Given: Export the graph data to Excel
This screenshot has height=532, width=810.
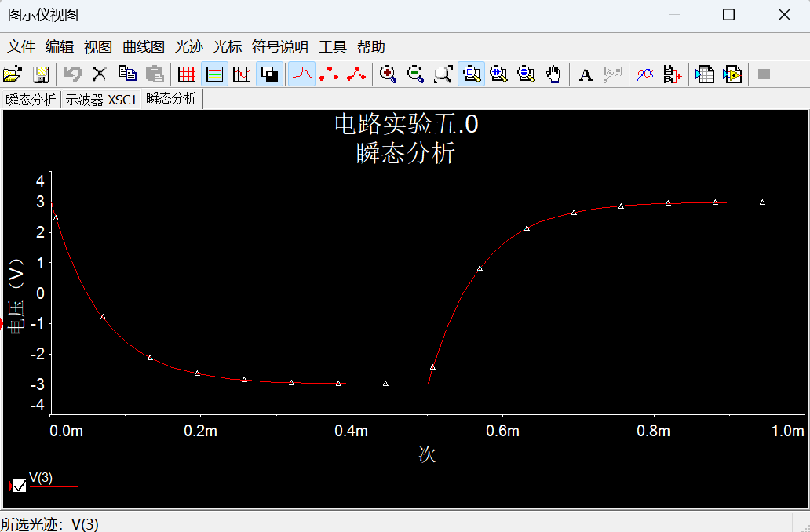Looking at the screenshot, I should click(x=705, y=74).
